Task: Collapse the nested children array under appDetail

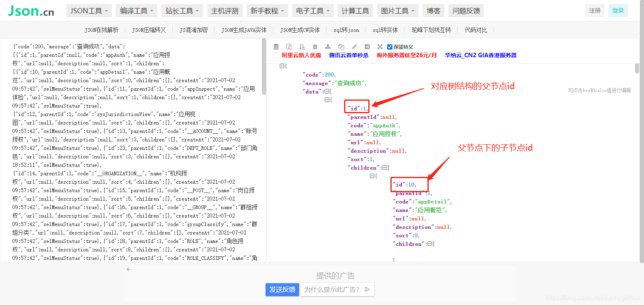Action: coord(429,244)
